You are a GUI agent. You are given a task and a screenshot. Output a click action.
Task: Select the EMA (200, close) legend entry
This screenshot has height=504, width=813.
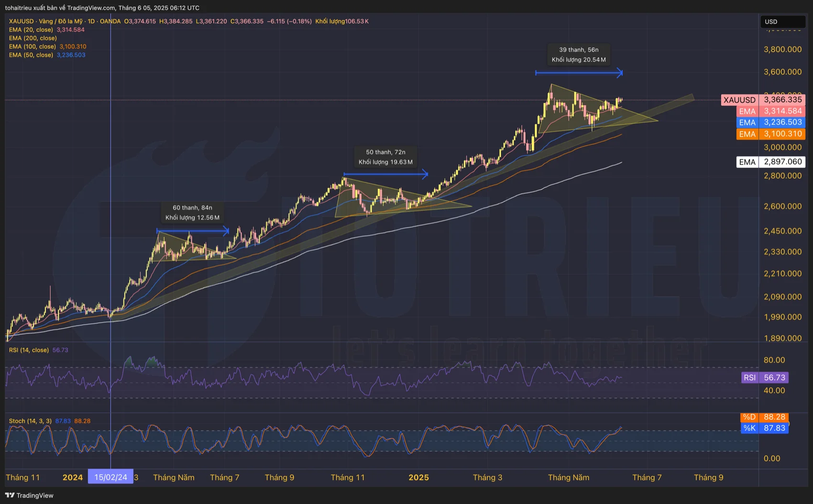[x=33, y=38]
